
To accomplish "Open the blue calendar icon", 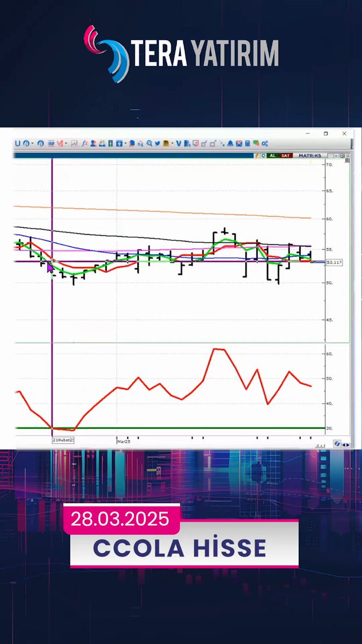I will click(x=119, y=143).
